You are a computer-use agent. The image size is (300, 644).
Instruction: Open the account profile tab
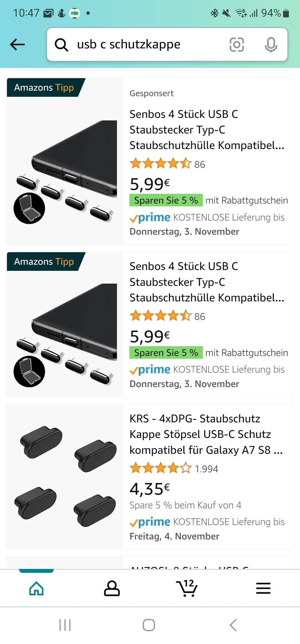pyautogui.click(x=112, y=588)
